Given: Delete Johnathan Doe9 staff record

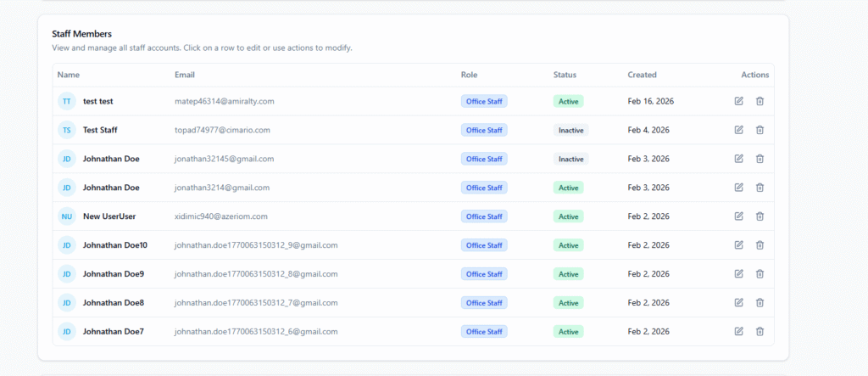Looking at the screenshot, I should coord(759,274).
